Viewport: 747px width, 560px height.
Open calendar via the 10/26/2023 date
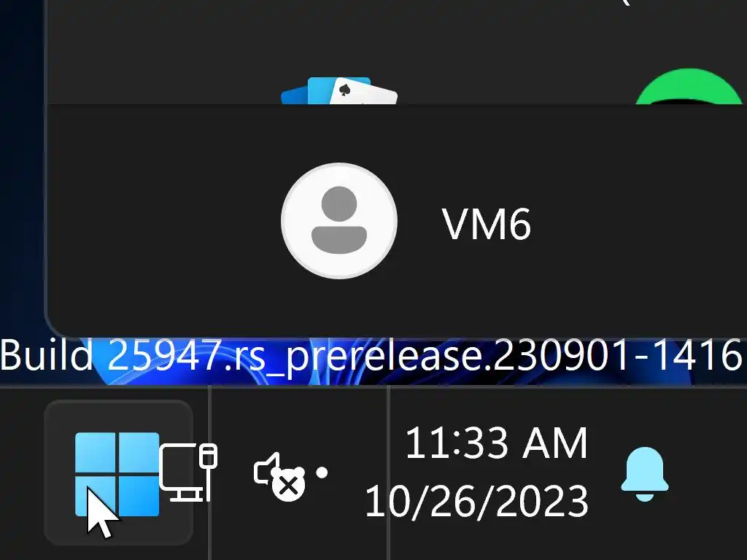tap(476, 501)
